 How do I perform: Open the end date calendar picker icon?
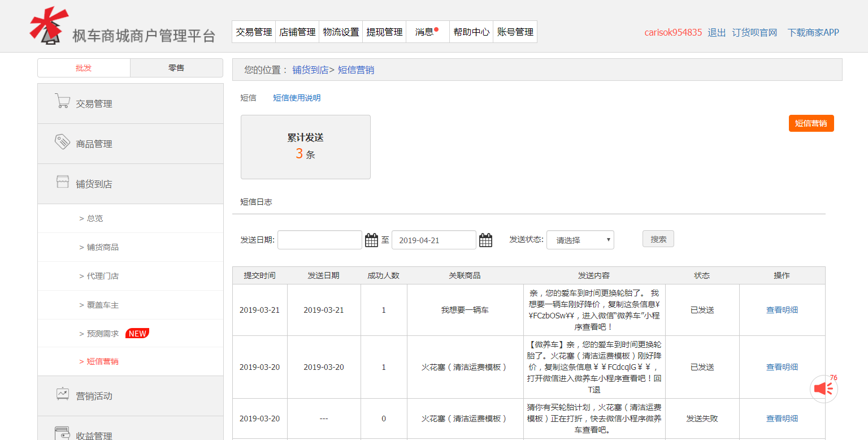pyautogui.click(x=485, y=240)
